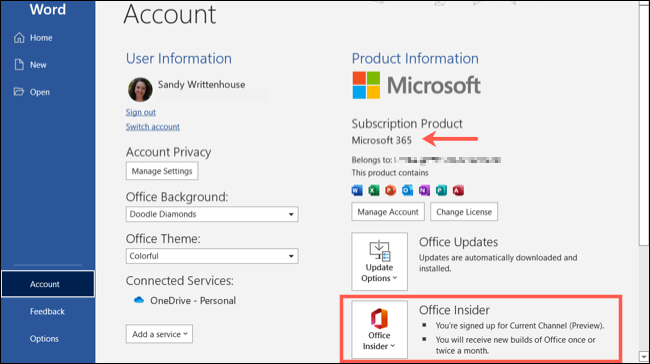Click the Excel app icon
650x364 pixels.
[x=374, y=190]
